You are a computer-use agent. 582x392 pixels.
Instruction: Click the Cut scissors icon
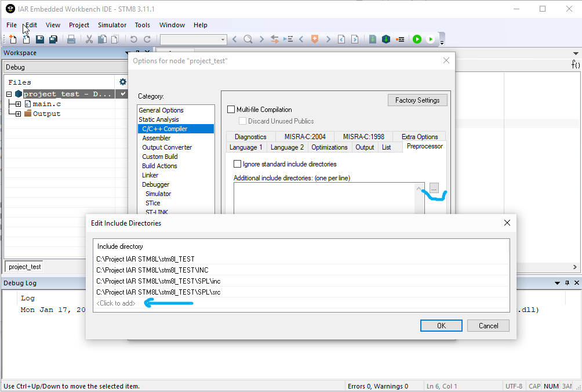[x=89, y=39]
